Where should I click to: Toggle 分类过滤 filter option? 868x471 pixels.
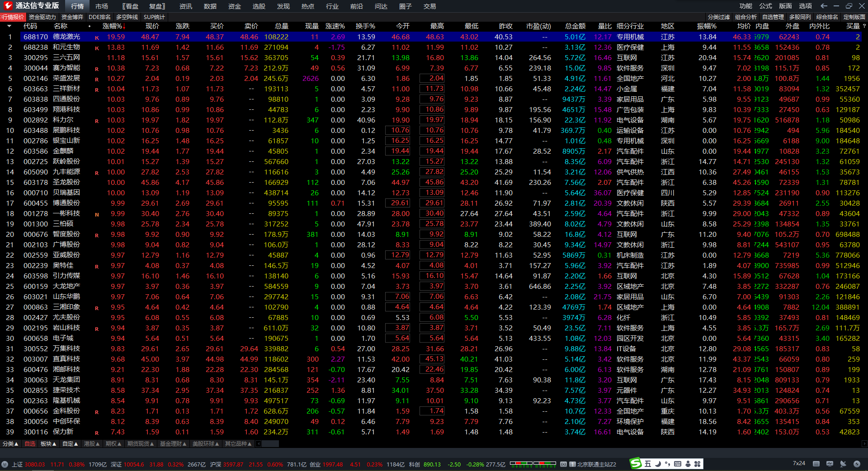(718, 17)
